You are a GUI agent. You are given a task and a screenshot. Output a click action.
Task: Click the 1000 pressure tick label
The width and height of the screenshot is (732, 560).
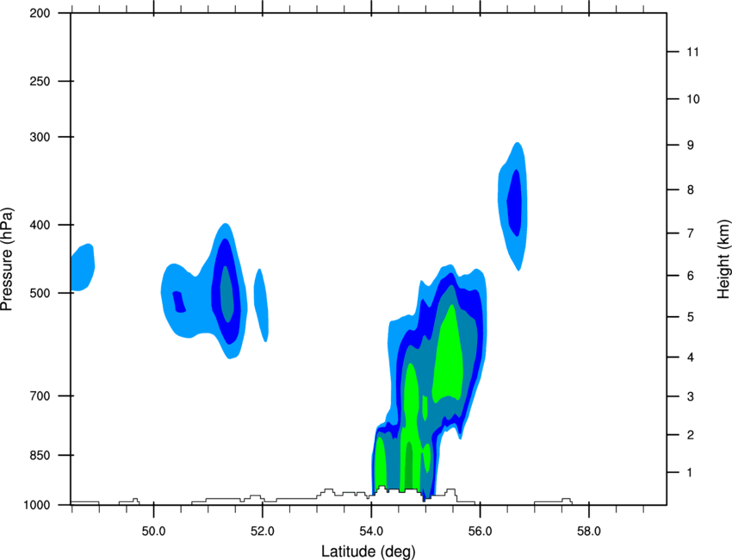(x=37, y=506)
